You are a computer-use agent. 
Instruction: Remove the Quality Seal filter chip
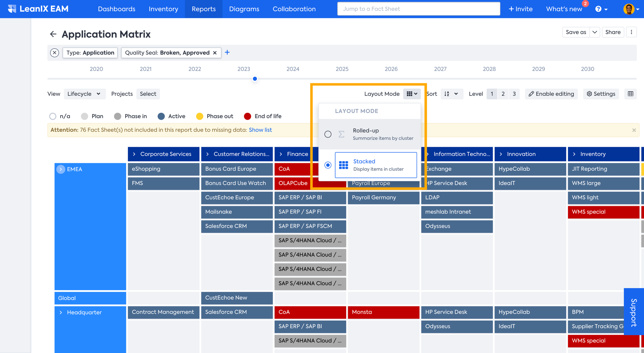coord(215,53)
